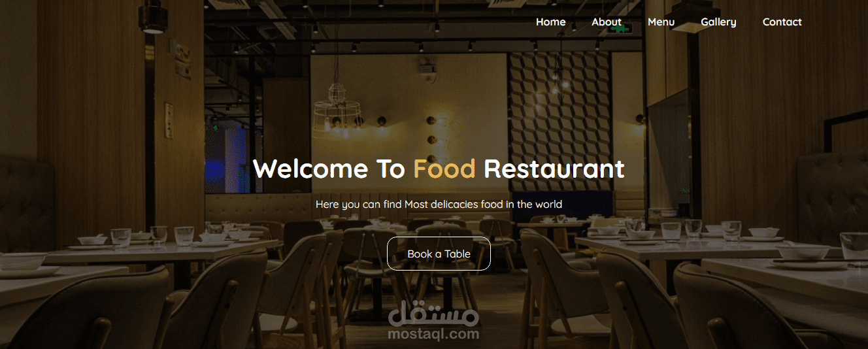Open the About page link

tap(607, 22)
